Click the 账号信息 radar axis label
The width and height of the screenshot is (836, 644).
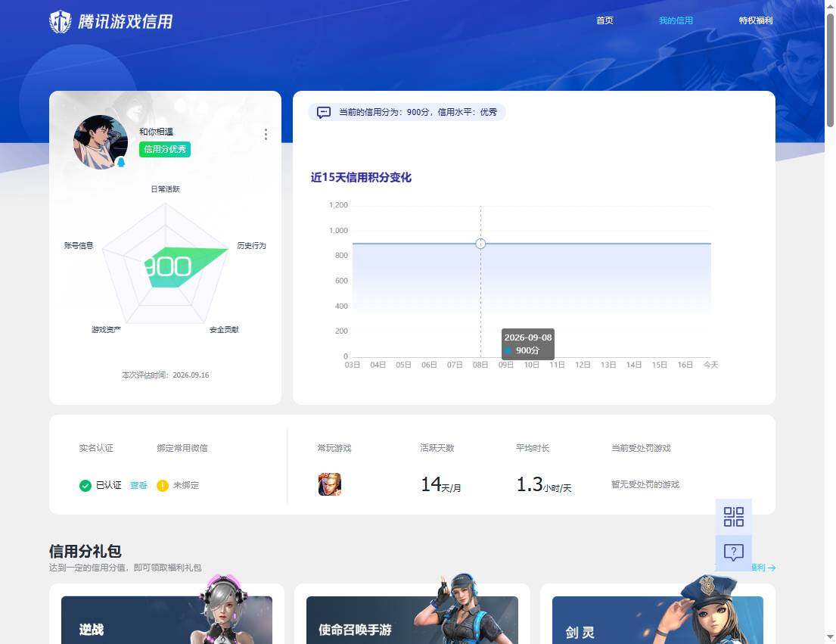[x=79, y=246]
